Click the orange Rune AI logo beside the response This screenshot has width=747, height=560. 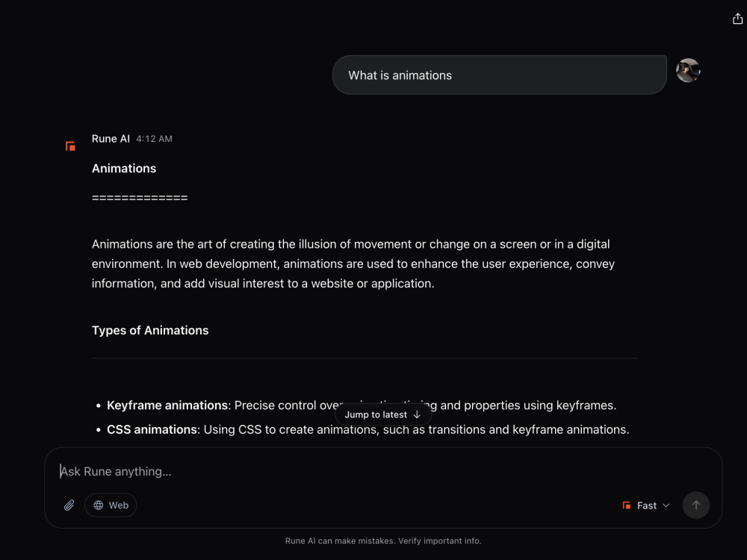pos(70,146)
